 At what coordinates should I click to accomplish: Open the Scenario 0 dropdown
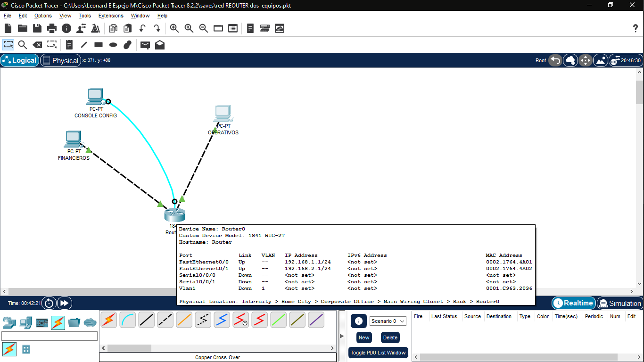[388, 321]
